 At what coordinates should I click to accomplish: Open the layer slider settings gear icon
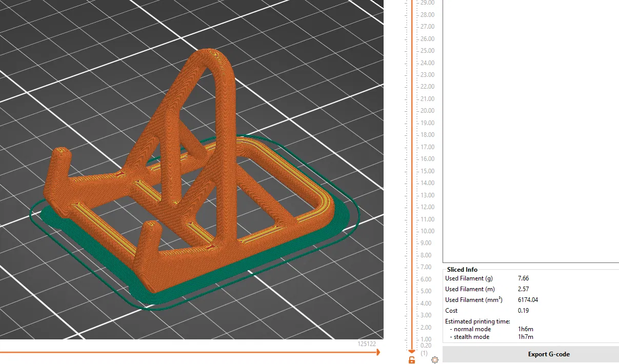435,360
